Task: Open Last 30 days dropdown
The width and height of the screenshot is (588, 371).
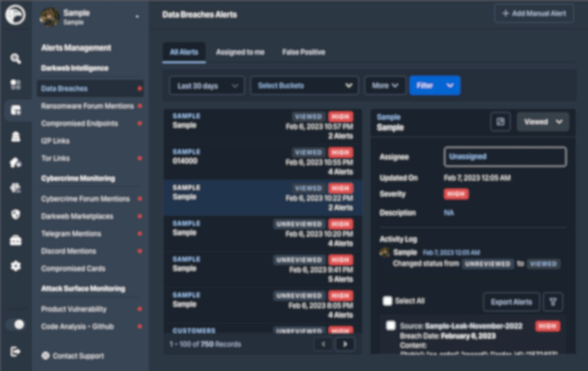Action: (207, 86)
